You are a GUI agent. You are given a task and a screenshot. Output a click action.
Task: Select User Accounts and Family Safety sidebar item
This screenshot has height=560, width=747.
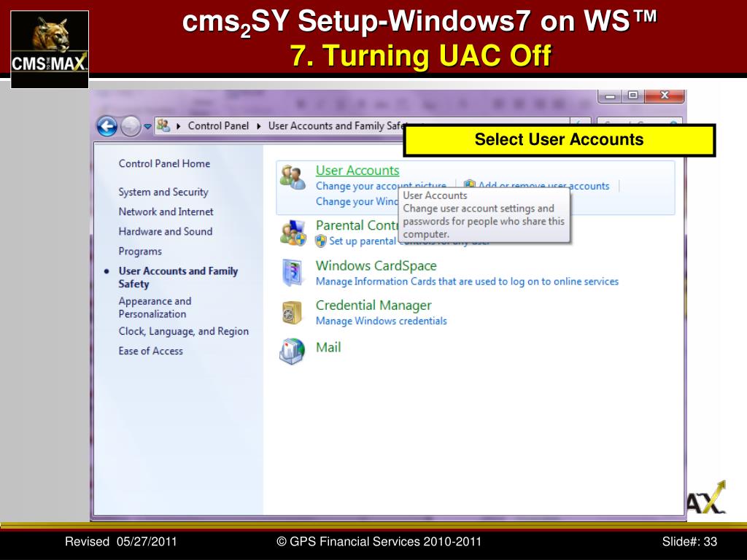178,277
